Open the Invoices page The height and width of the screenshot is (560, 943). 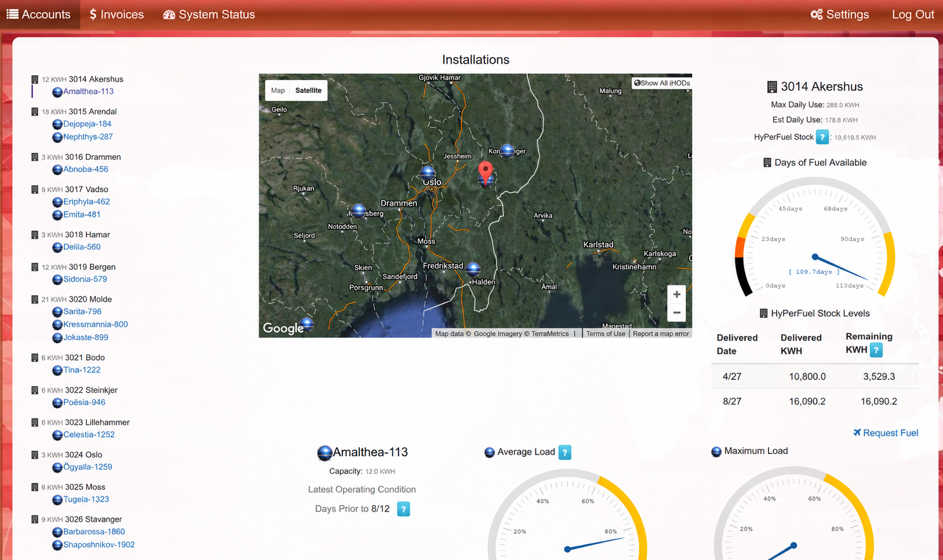[x=116, y=14]
